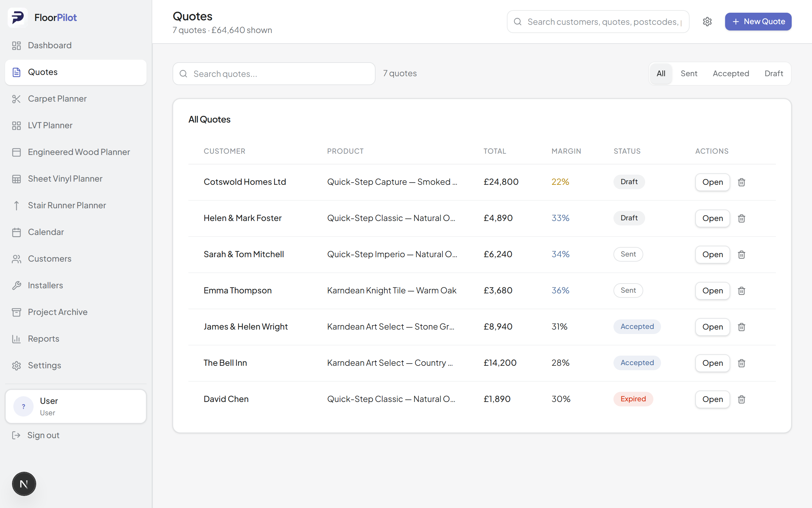Click the MARGIN column header

point(566,151)
